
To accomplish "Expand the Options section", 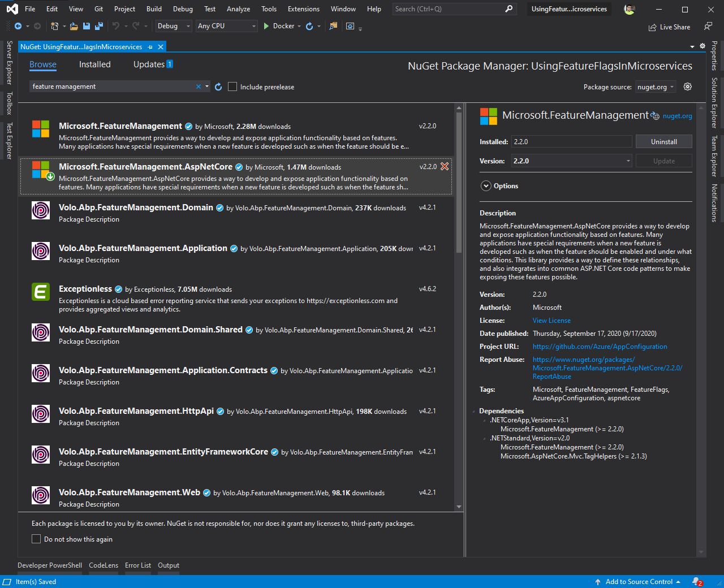I will point(486,185).
